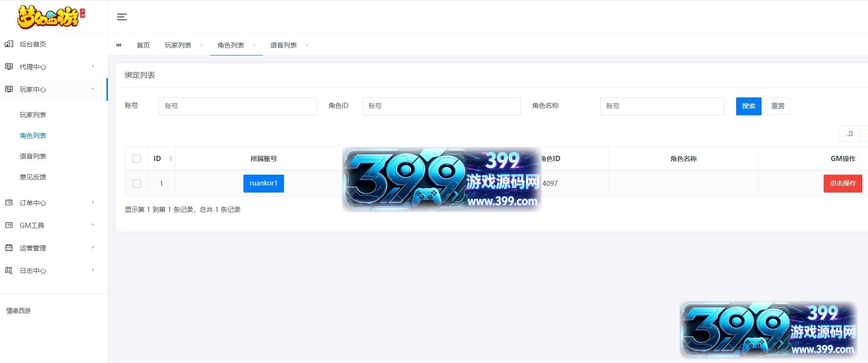Image resolution: width=868 pixels, height=363 pixels.
Task: Click the GM操作 column header
Action: pyautogui.click(x=843, y=159)
